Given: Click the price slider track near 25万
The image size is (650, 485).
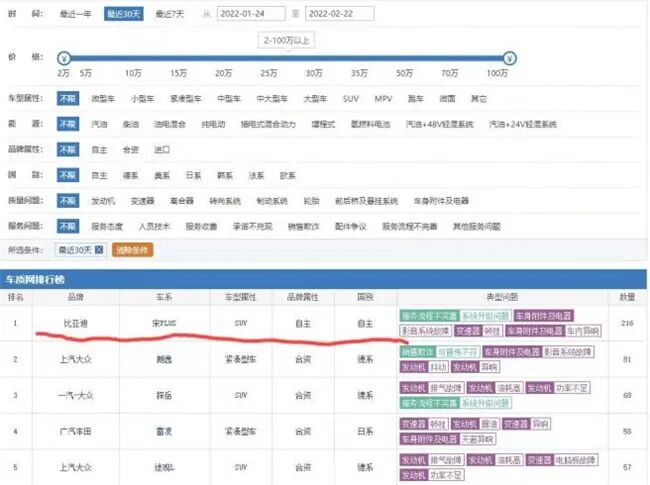Looking at the screenshot, I should click(x=269, y=58).
